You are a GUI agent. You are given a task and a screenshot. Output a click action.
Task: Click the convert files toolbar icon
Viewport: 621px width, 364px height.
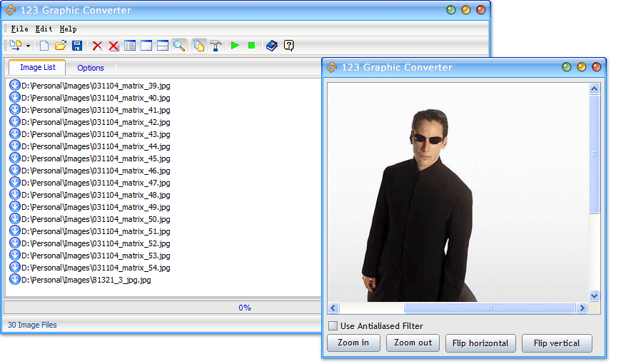tap(16, 46)
